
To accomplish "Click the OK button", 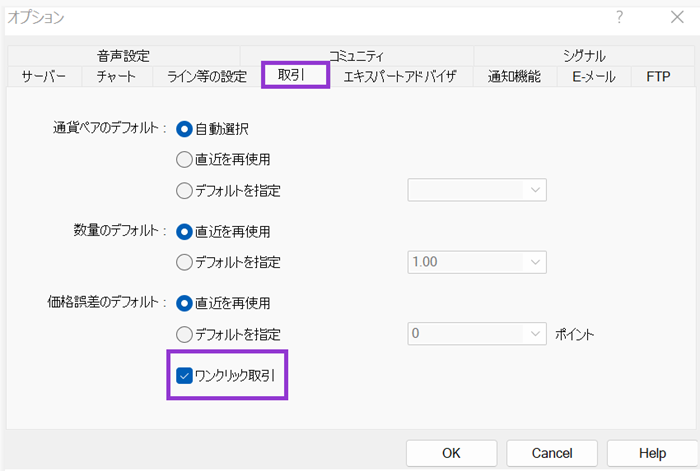I will tap(451, 453).
